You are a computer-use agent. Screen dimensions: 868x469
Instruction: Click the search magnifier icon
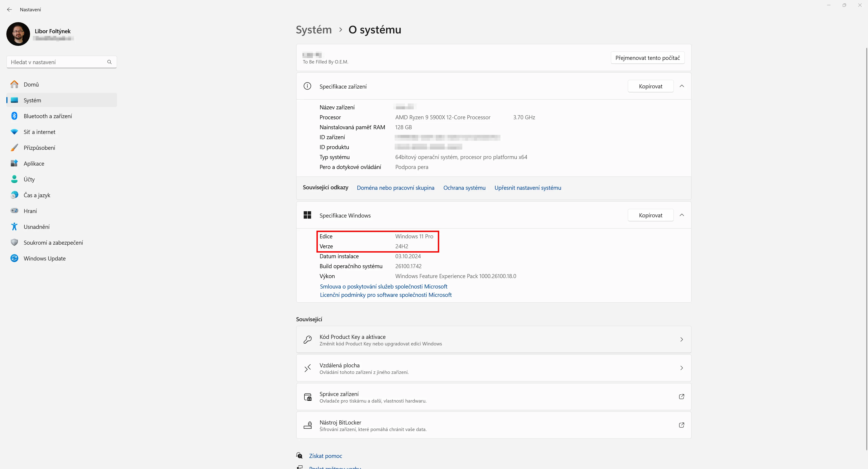[109, 62]
